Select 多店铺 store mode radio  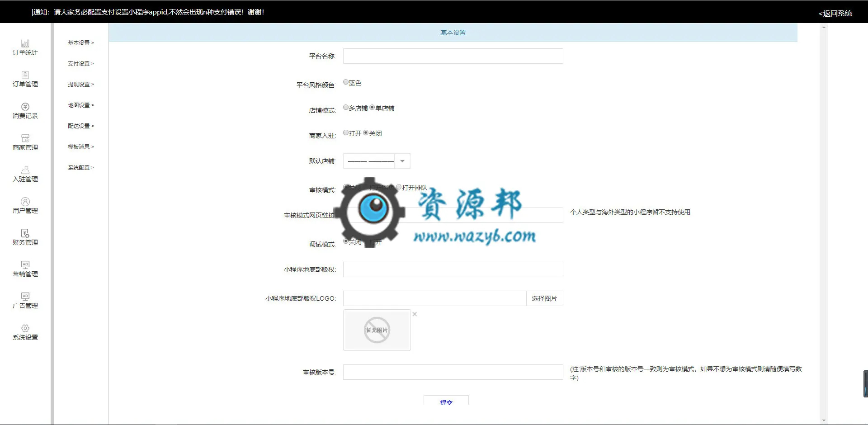coord(346,108)
